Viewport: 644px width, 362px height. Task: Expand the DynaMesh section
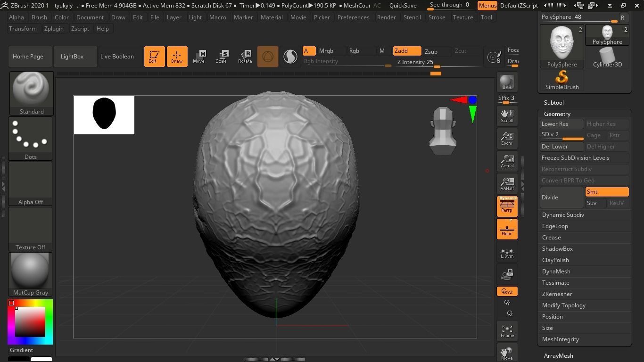[x=556, y=271]
